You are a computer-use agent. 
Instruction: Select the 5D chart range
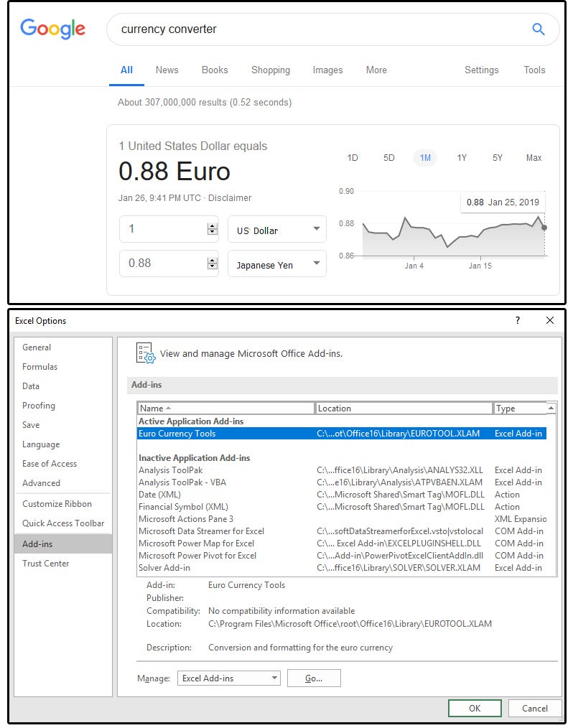click(x=389, y=158)
